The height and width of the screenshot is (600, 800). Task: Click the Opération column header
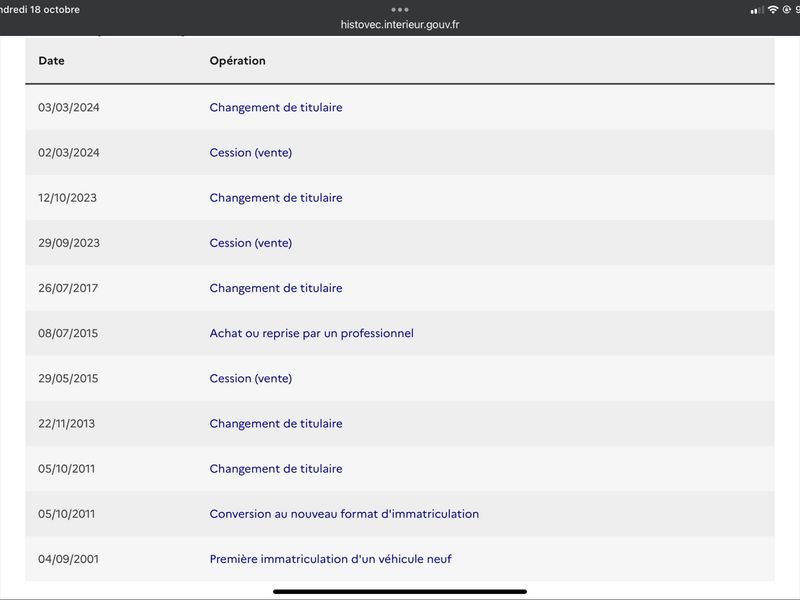237,61
